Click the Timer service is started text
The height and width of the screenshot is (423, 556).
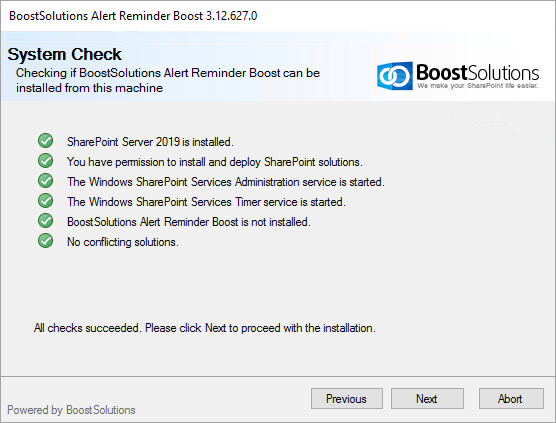click(x=206, y=202)
